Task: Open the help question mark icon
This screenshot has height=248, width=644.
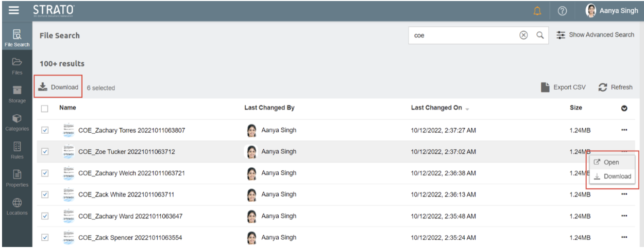Action: point(562,11)
